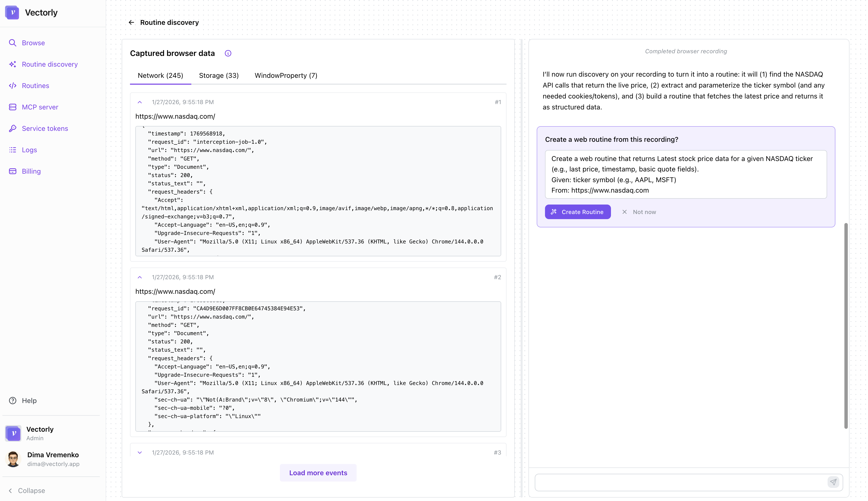
Task: Send the chat message with the paper plane icon
Action: coord(833,482)
